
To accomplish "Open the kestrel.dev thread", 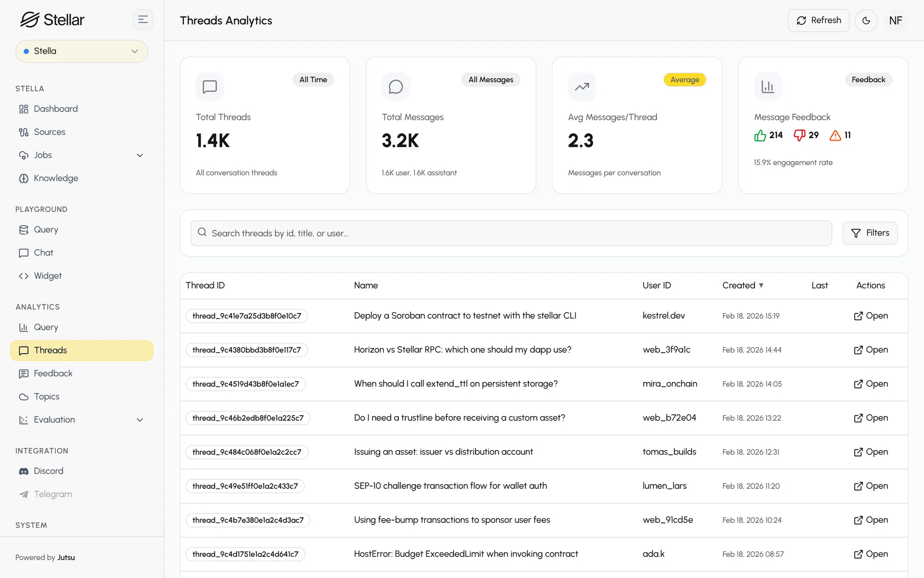I will click(871, 316).
